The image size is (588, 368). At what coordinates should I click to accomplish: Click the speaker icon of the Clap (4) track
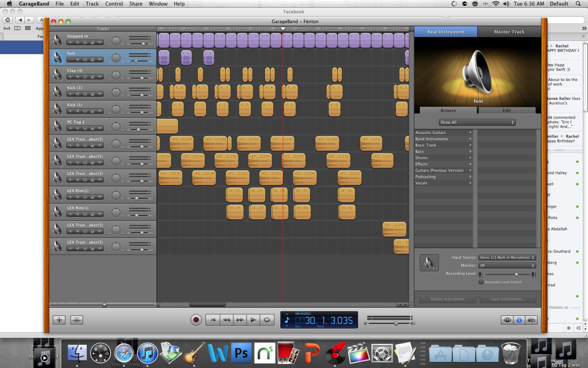pyautogui.click(x=57, y=74)
